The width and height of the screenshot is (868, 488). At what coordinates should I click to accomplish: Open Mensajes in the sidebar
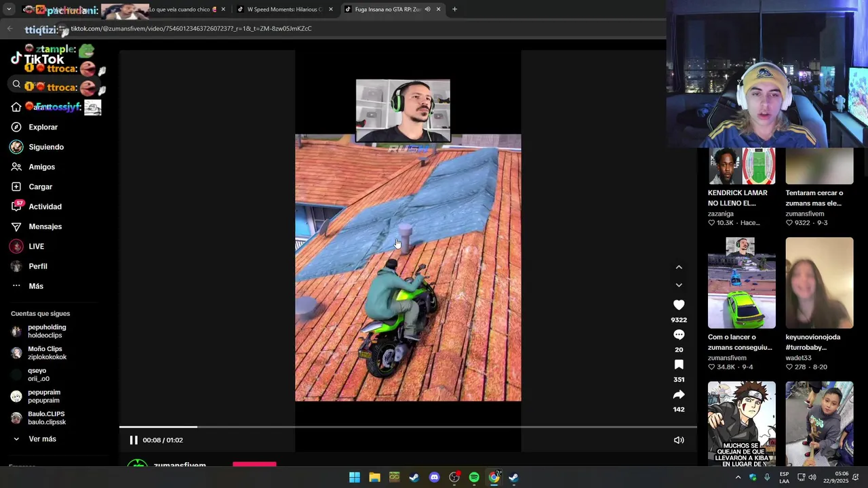pyautogui.click(x=45, y=226)
